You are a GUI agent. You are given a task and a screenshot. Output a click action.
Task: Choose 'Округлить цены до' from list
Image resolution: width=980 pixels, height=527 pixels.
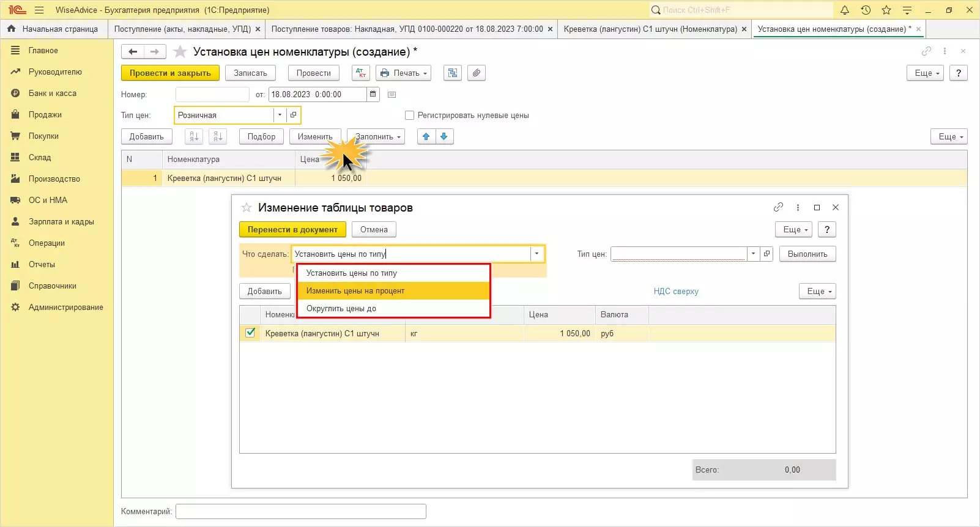coord(341,309)
